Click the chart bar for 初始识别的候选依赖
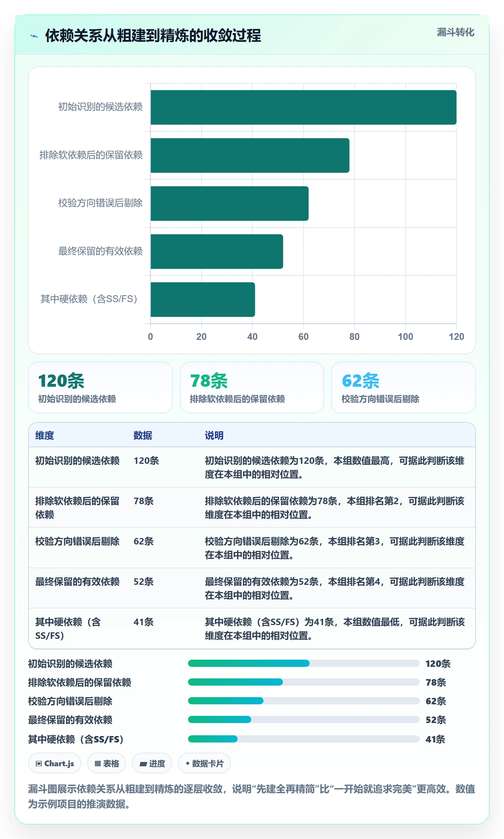This screenshot has height=839, width=504. point(303,107)
